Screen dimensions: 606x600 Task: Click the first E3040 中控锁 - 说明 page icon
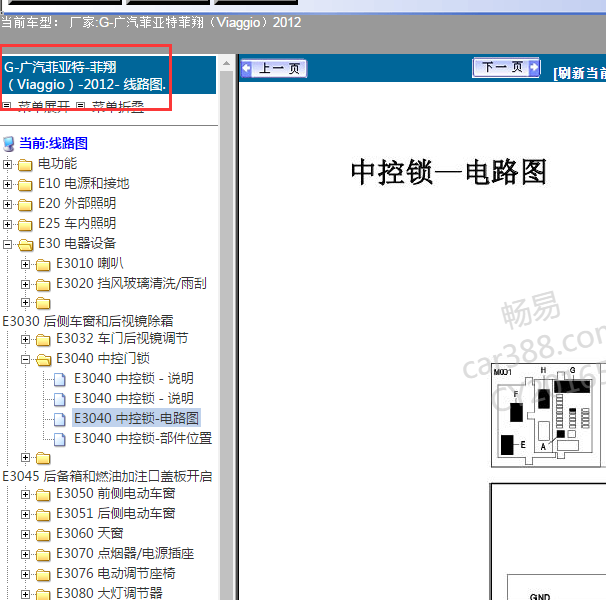tap(60, 380)
